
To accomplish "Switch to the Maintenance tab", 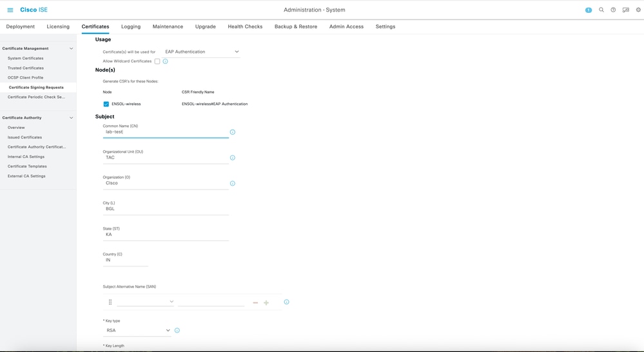I will (x=168, y=26).
